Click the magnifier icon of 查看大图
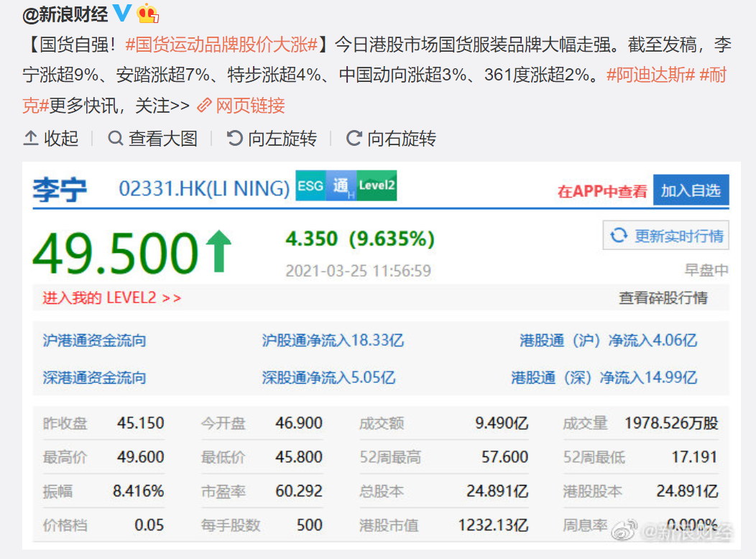The height and width of the screenshot is (559, 756). (x=115, y=138)
